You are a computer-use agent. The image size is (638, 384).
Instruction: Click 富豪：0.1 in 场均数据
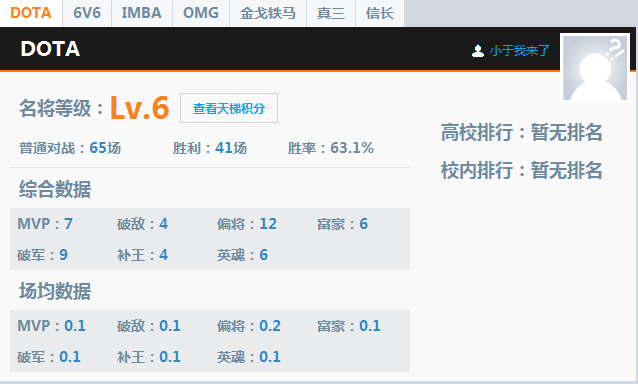tap(349, 326)
